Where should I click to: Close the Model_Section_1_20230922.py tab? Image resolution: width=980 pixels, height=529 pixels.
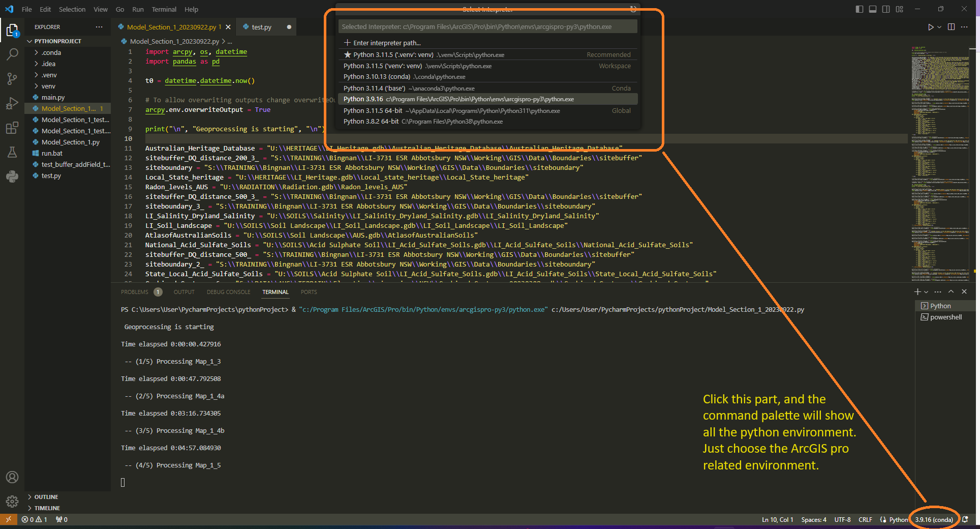tap(228, 27)
